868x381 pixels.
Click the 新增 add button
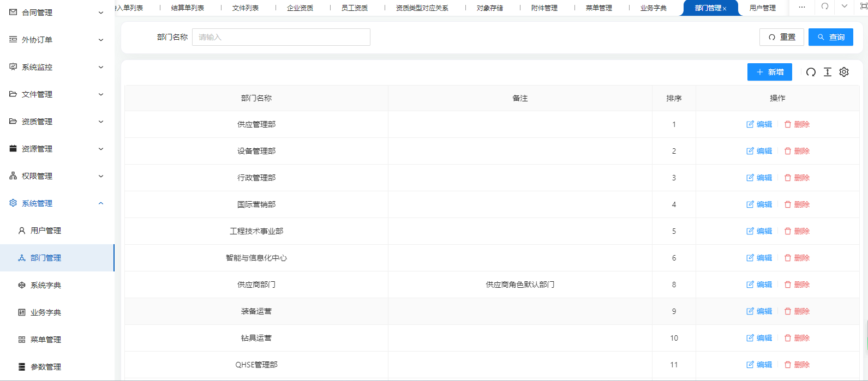769,72
